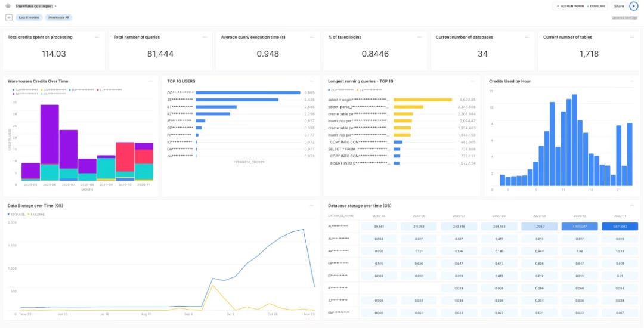Open menu on Total number of queries tile

(204, 38)
